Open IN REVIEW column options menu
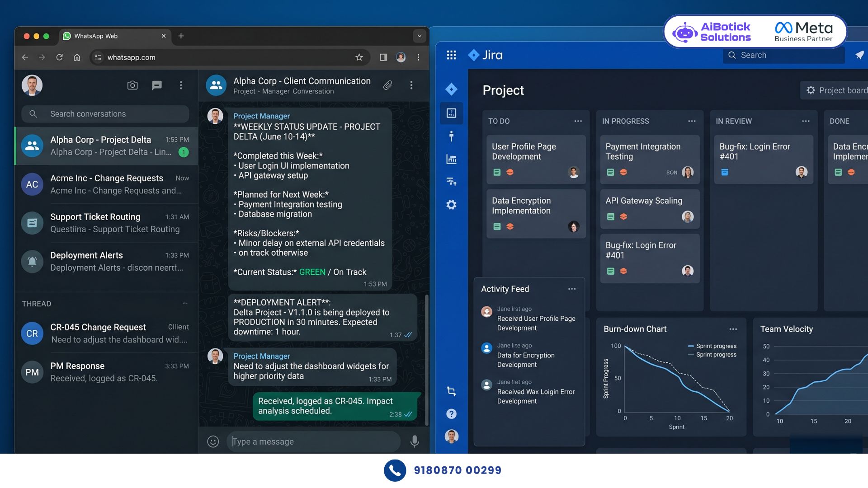 coord(806,121)
